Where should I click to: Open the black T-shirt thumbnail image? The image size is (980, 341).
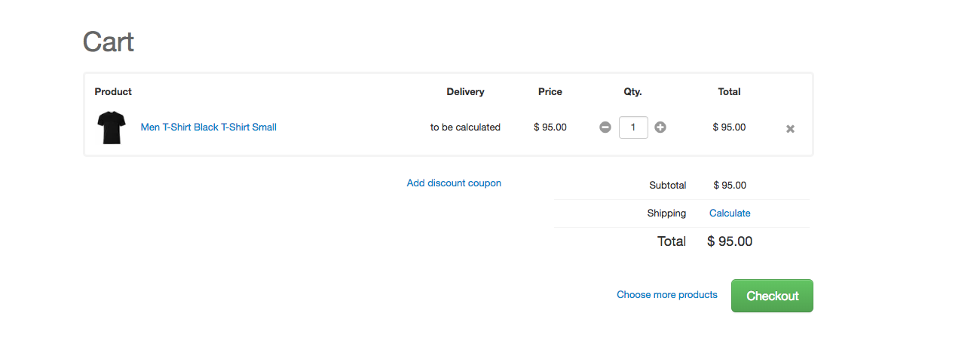pyautogui.click(x=112, y=127)
